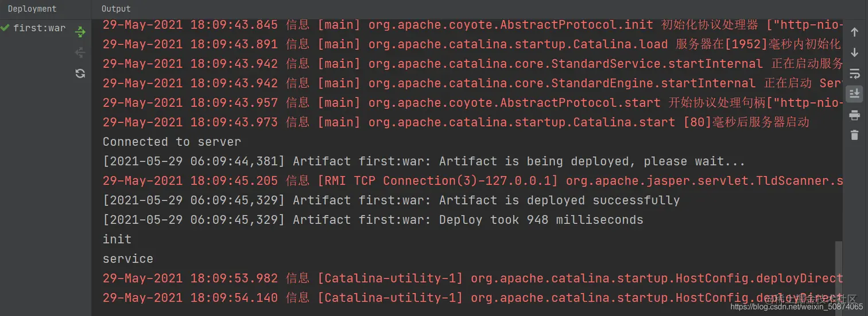Image resolution: width=868 pixels, height=316 pixels.
Task: Click the 'Artifact is deployed successfully' line
Action: coord(391,200)
